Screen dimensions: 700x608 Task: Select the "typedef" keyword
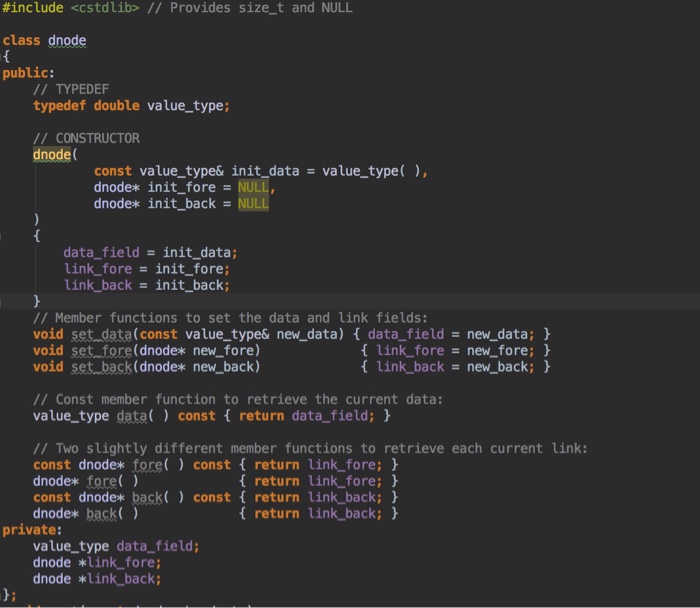pos(59,106)
